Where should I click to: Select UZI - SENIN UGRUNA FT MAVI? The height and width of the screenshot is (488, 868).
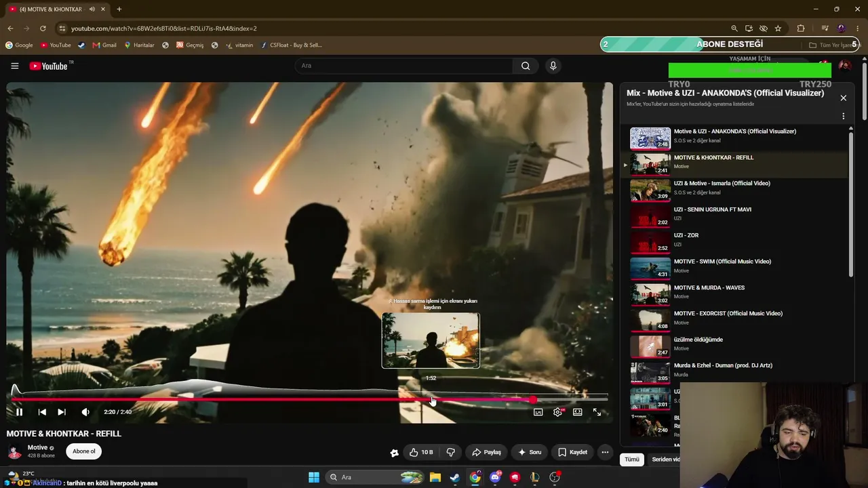[x=736, y=216]
